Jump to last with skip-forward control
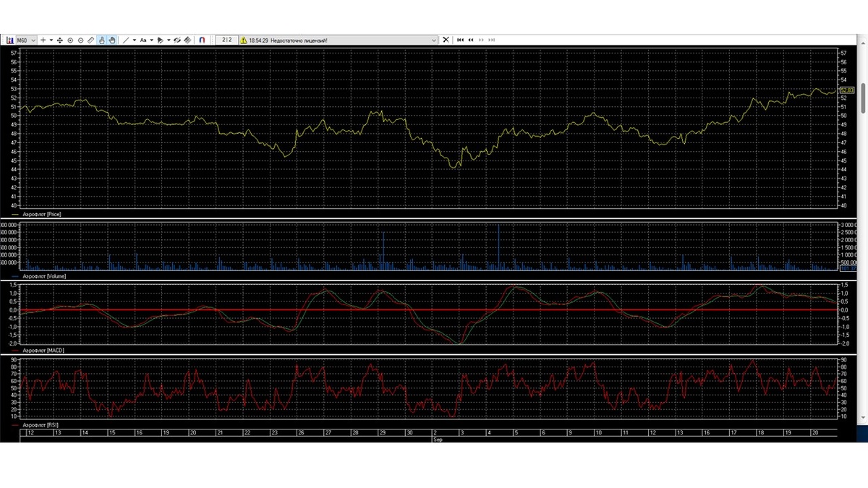Viewport: 868px width, 488px height. [491, 40]
